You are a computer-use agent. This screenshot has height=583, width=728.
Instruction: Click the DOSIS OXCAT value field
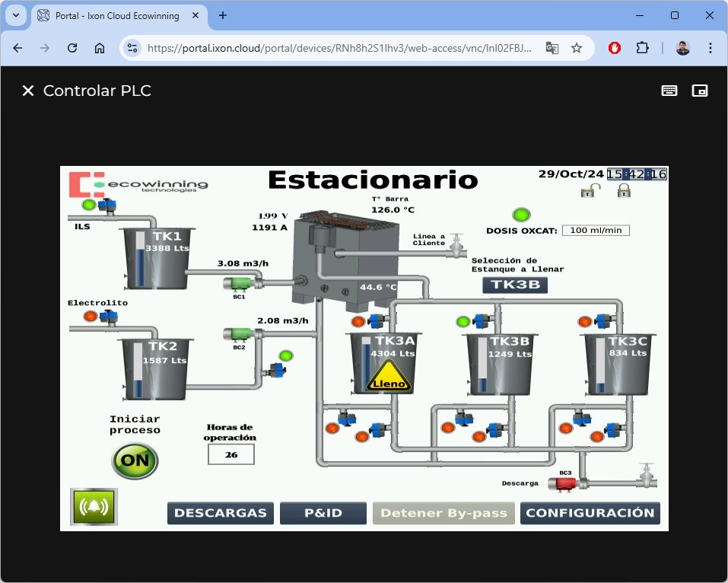tap(596, 231)
